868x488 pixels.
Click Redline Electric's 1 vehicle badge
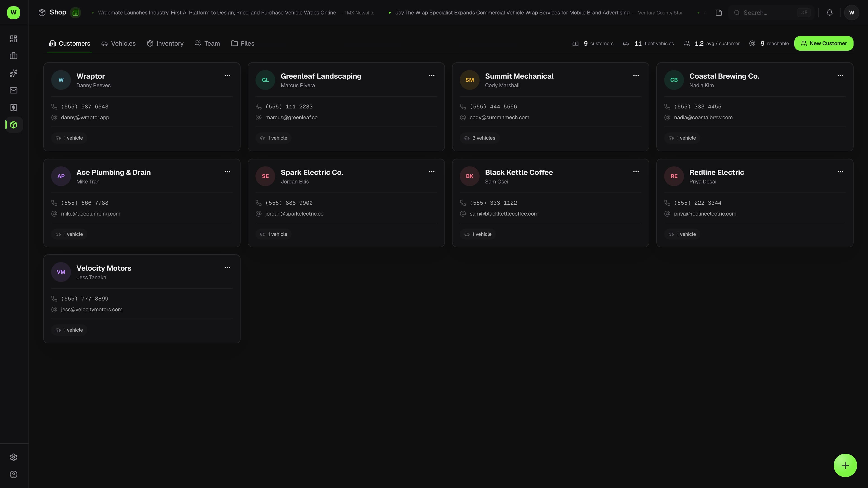[x=682, y=235]
